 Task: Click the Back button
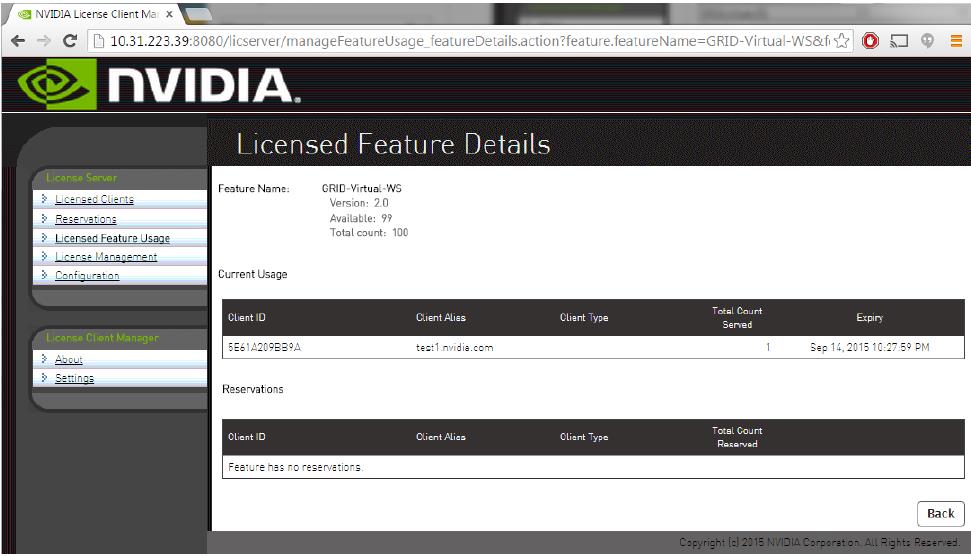[940, 513]
